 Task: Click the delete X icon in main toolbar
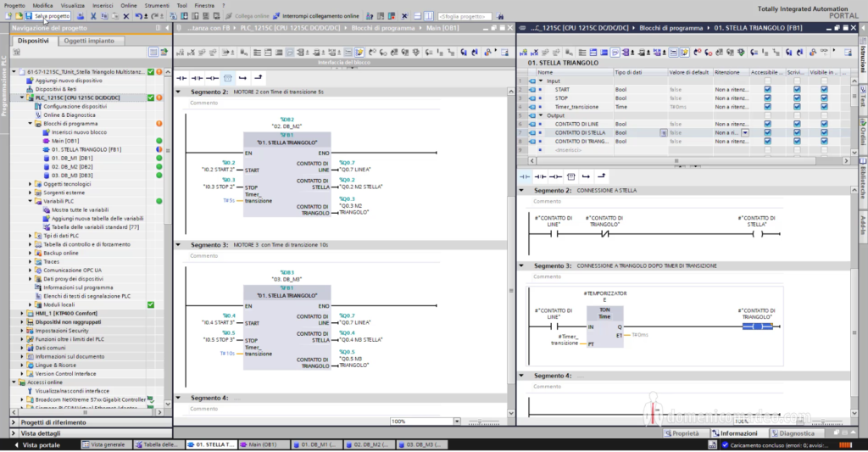[x=126, y=16]
